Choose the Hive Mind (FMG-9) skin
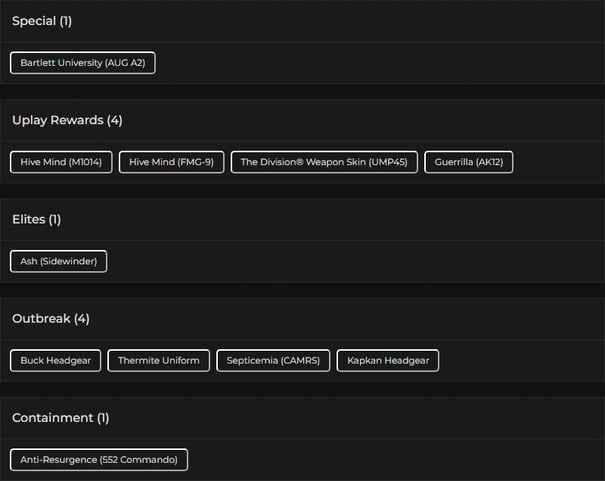 click(x=171, y=162)
